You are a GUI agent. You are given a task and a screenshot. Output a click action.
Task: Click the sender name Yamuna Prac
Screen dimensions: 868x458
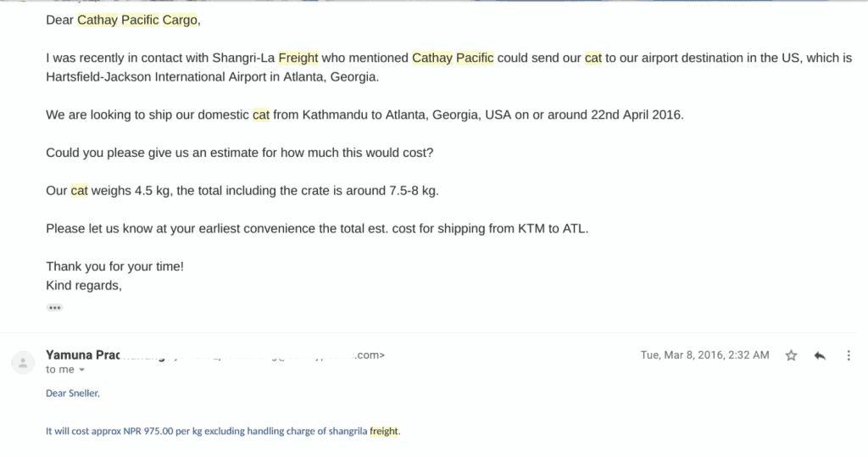tap(83, 355)
